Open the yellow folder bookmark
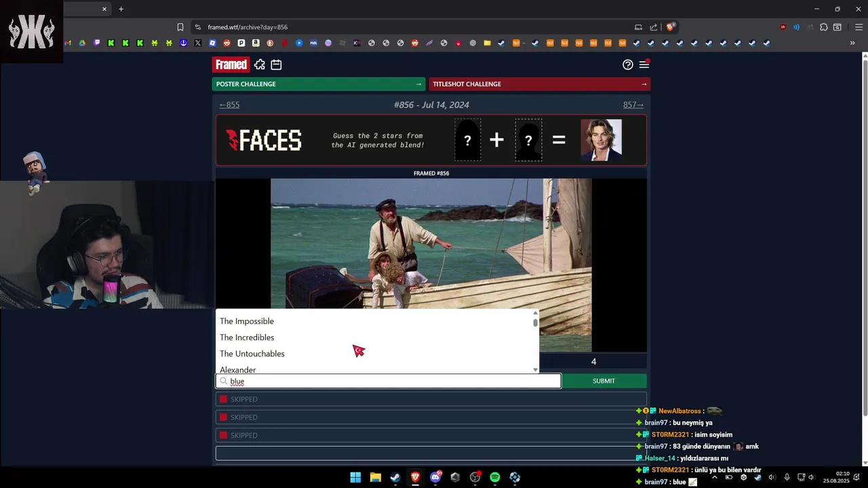 (487, 43)
